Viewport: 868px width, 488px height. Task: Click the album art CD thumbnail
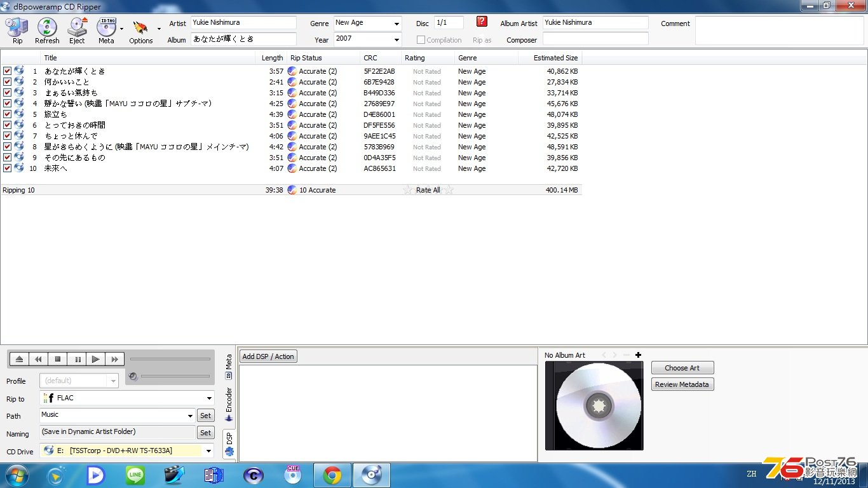click(x=594, y=405)
